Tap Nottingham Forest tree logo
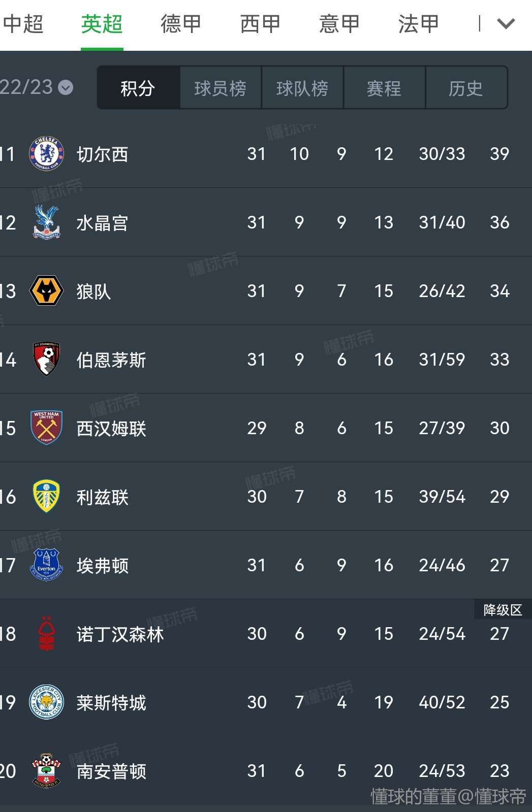This screenshot has height=812, width=532. (x=46, y=633)
